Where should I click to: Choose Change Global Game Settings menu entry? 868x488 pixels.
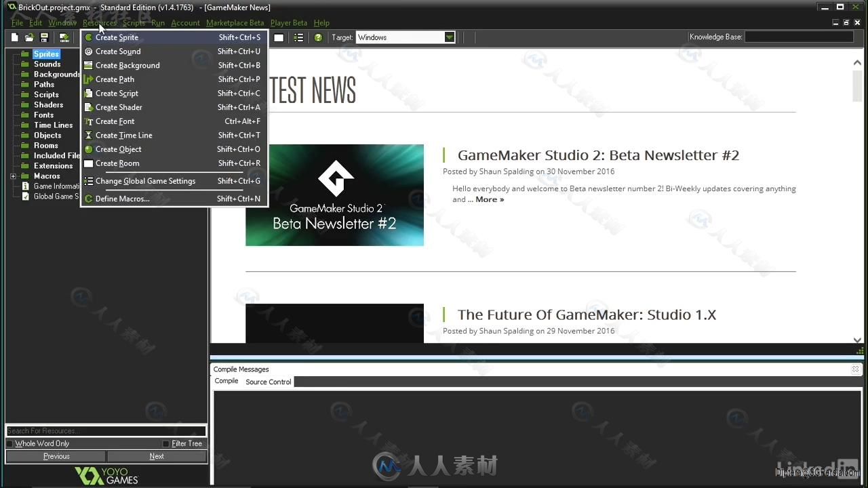coord(174,181)
